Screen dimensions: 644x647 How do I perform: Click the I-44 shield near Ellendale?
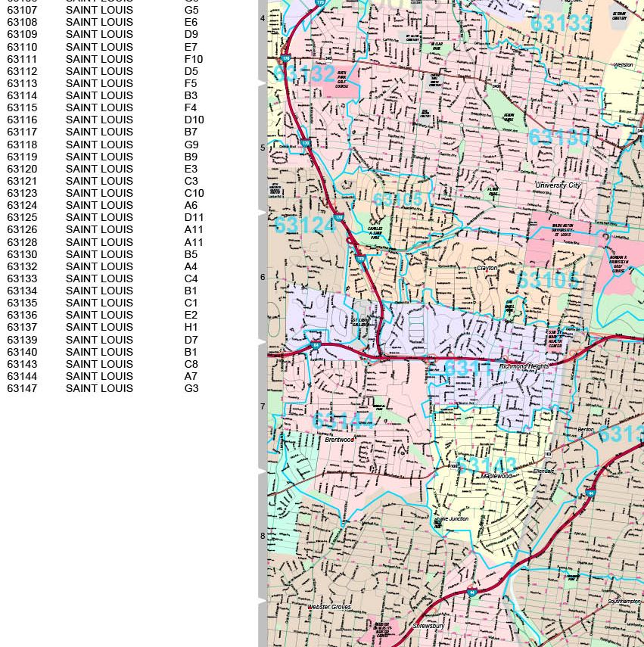pos(591,493)
